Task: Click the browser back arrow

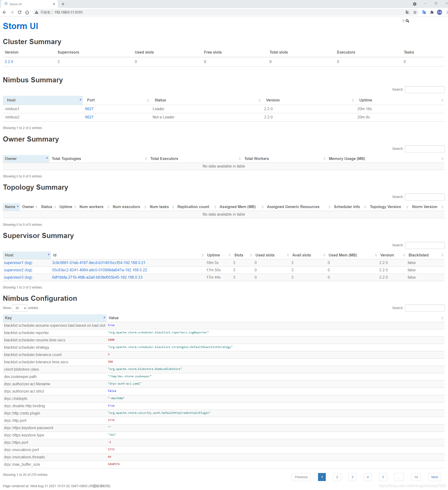Action: pyautogui.click(x=5, y=12)
